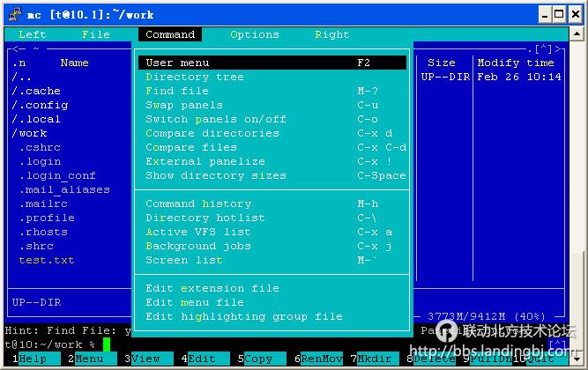
Task: Open the Left panel menu
Action: coord(32,34)
